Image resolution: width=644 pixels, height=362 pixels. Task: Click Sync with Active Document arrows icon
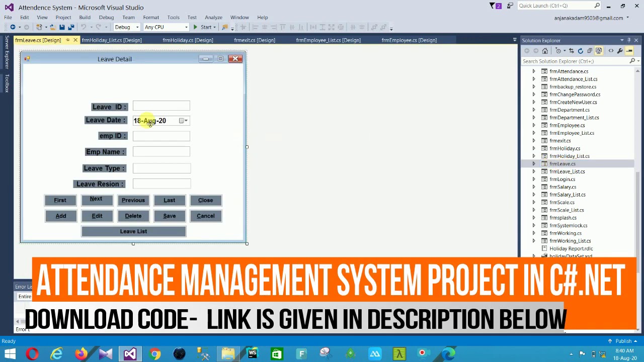coord(571,51)
